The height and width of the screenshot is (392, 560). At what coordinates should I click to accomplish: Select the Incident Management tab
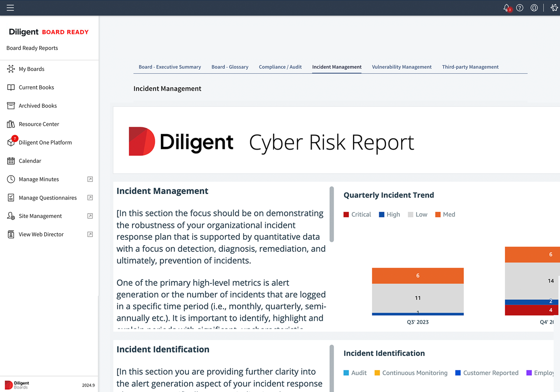[x=337, y=67]
